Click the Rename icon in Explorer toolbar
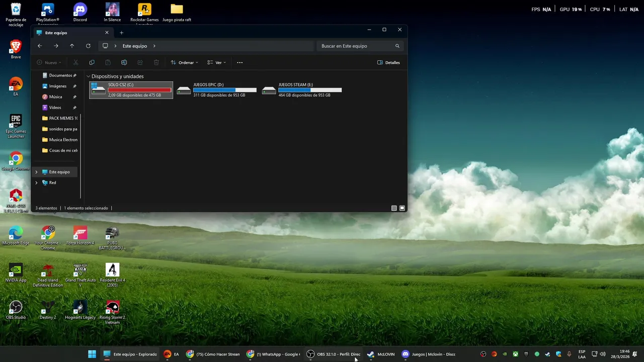Image resolution: width=644 pixels, height=362 pixels. click(124, 62)
